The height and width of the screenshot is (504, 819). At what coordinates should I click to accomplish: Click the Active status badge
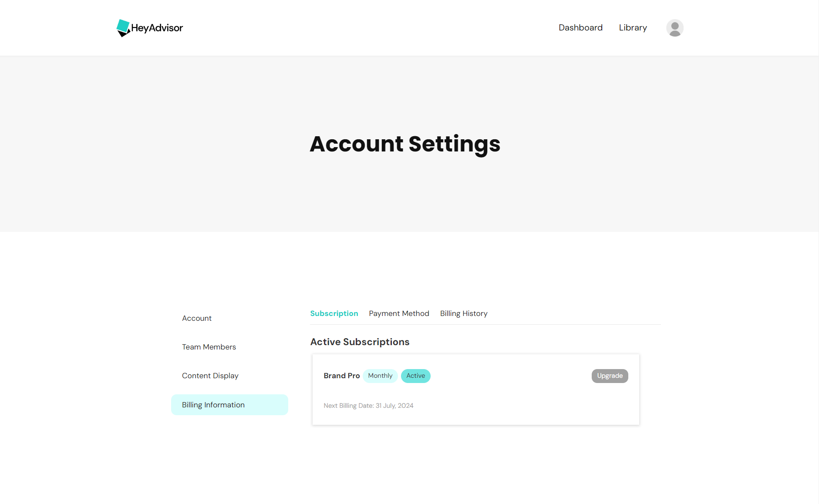[x=415, y=376]
